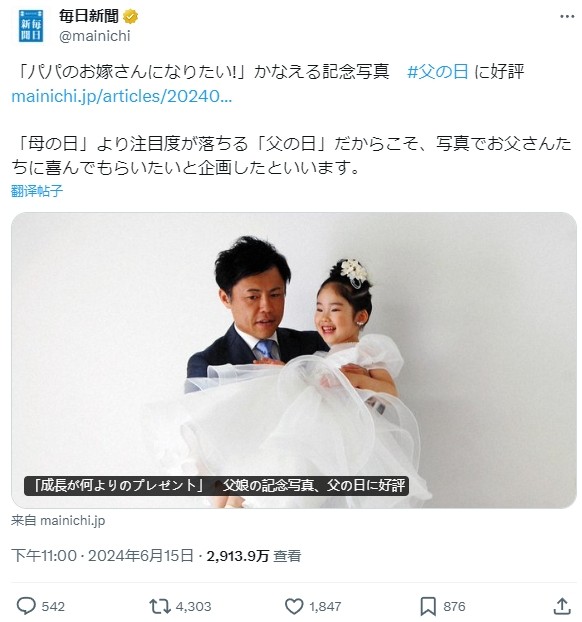Open the mainichi.jp/articles link
The image size is (582, 622).
click(x=121, y=96)
